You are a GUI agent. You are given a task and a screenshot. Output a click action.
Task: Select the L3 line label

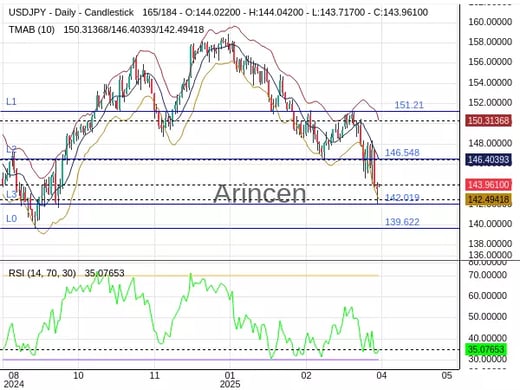(11, 194)
